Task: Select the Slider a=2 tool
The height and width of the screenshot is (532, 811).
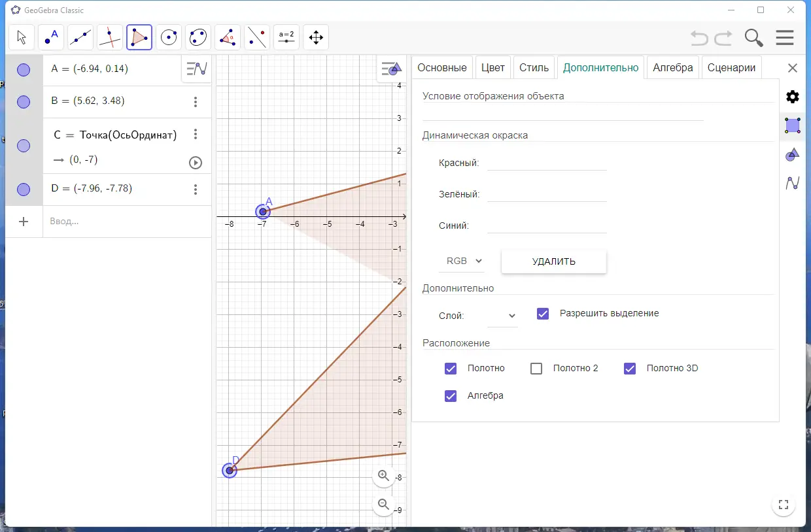Action: coord(286,37)
